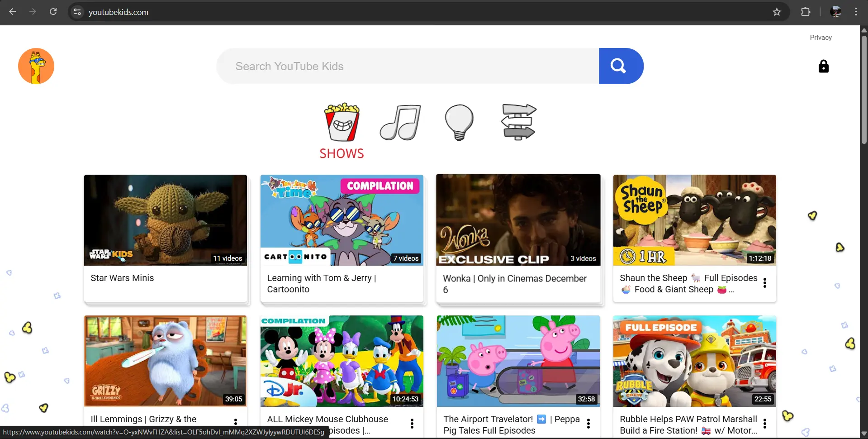Image resolution: width=868 pixels, height=439 pixels.
Task: Open the Shaun the Sheep Full Episodes title
Action: point(688,284)
